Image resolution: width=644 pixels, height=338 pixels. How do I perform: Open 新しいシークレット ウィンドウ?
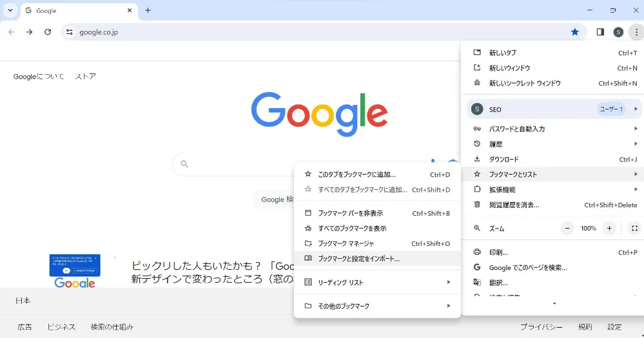pyautogui.click(x=552, y=83)
